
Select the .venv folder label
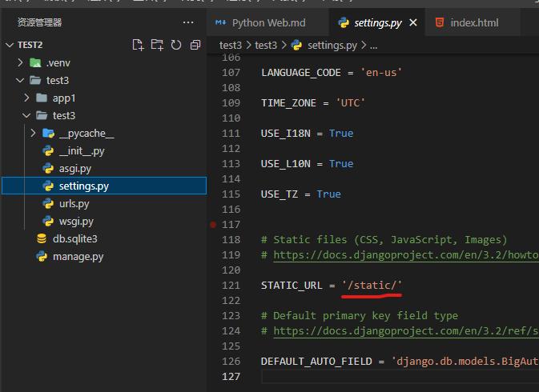(x=58, y=63)
